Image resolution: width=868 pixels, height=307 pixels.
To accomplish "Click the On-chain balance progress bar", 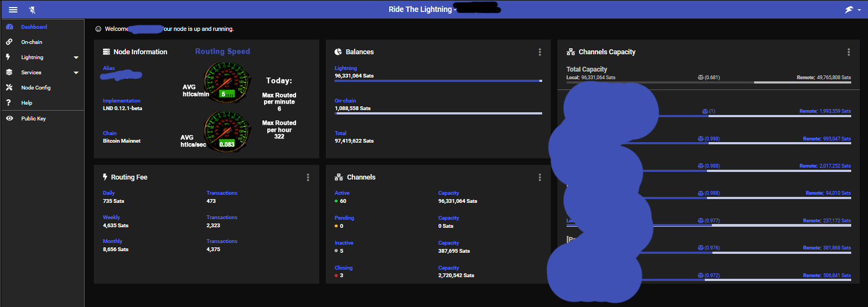I will [438, 113].
